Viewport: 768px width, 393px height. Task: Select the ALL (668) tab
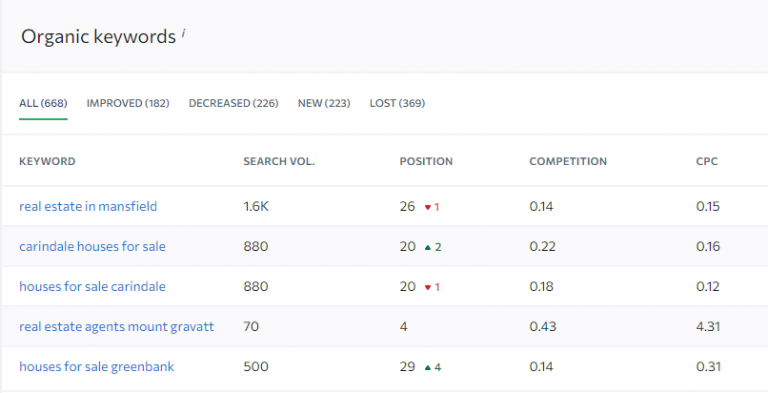[43, 103]
